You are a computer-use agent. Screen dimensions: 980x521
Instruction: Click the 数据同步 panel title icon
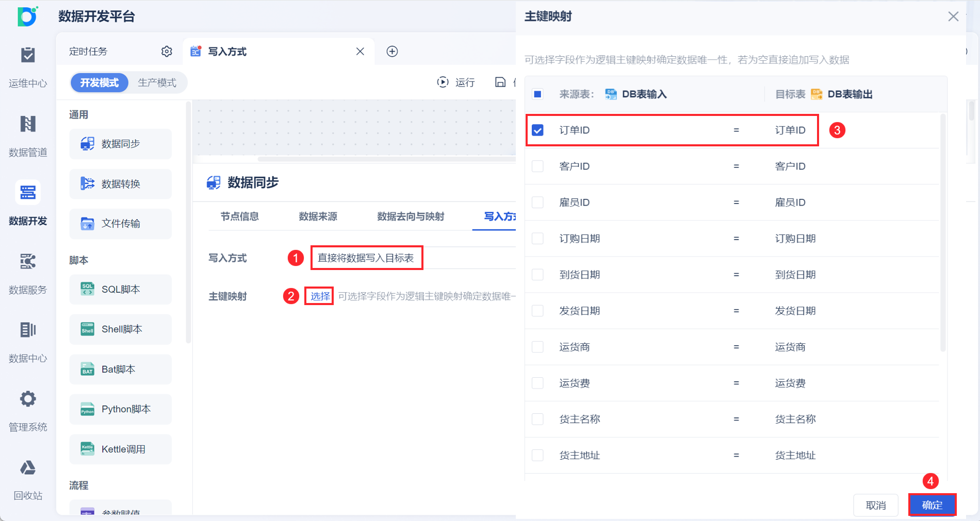(x=214, y=182)
